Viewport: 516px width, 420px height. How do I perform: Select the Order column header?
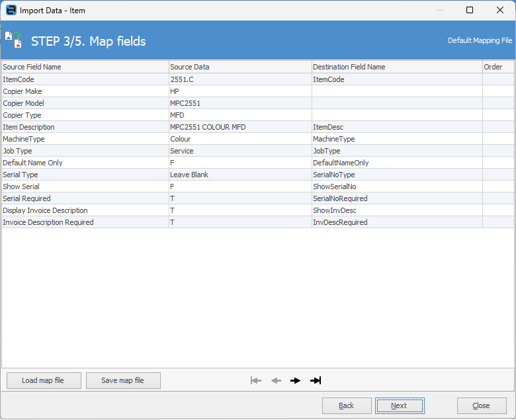(497, 67)
